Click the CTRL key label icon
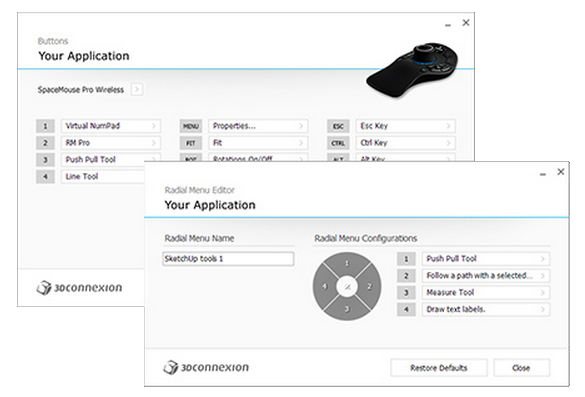 [x=338, y=143]
